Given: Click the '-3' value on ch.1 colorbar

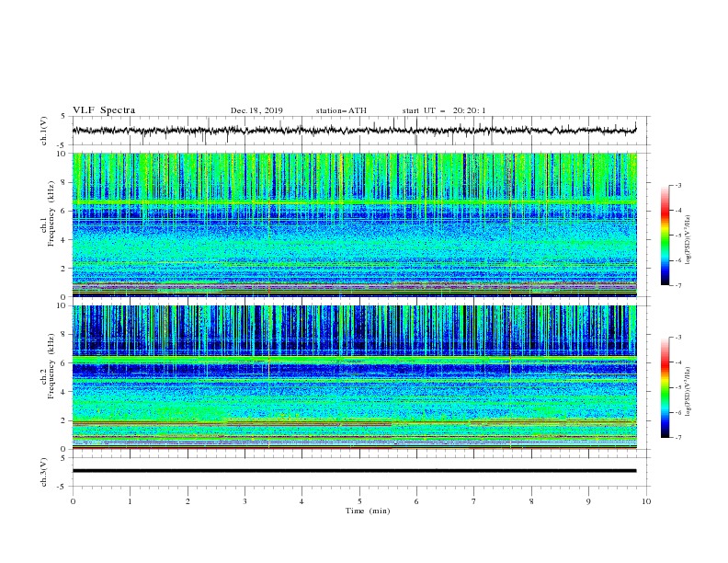Looking at the screenshot, I should 678,185.
